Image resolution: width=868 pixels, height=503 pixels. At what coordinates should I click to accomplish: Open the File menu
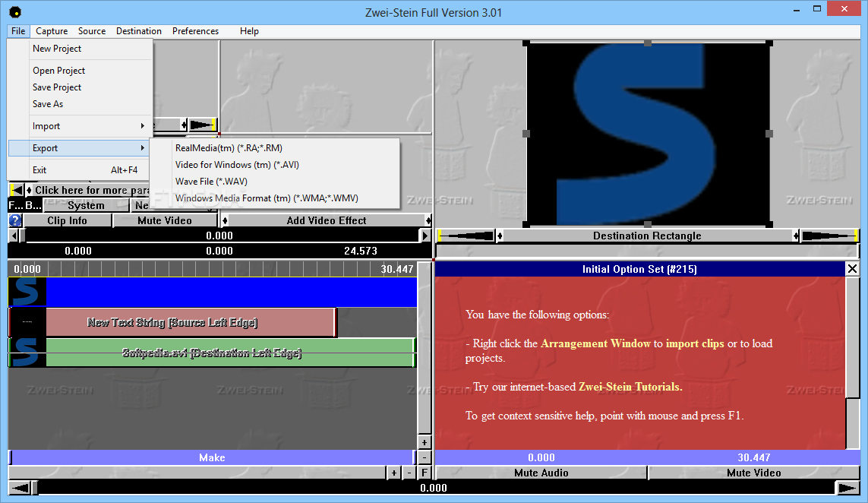(x=18, y=31)
